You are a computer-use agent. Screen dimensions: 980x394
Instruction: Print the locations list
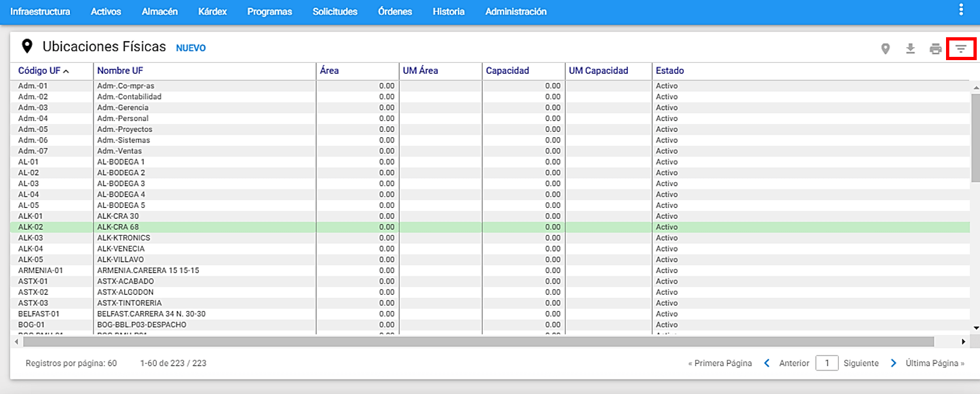pyautogui.click(x=936, y=48)
